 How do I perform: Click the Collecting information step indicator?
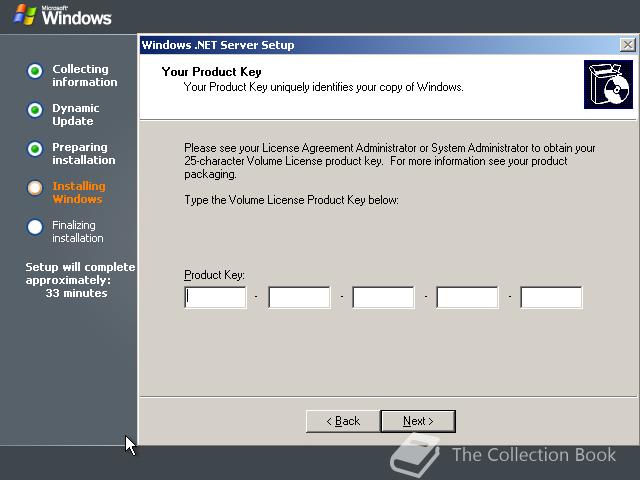[35, 71]
